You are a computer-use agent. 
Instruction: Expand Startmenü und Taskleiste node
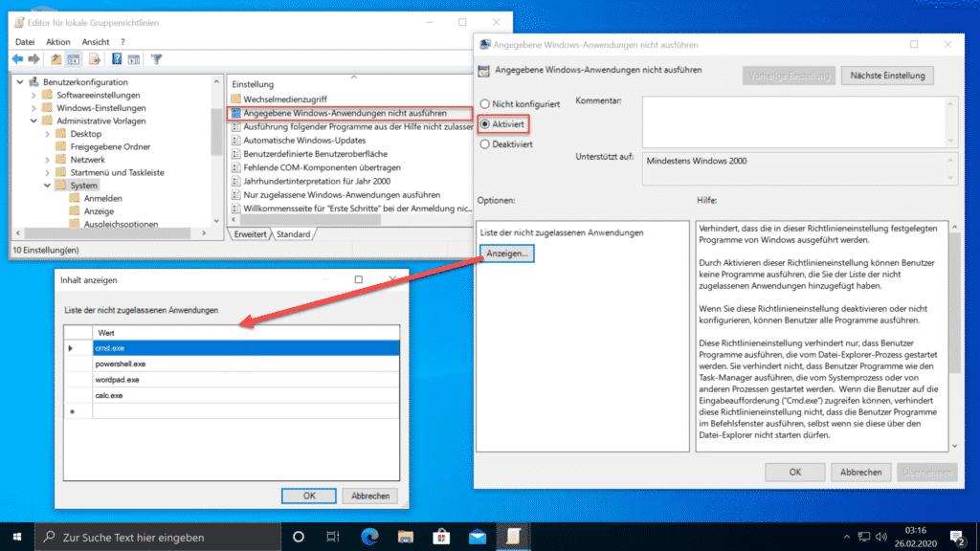point(48,172)
